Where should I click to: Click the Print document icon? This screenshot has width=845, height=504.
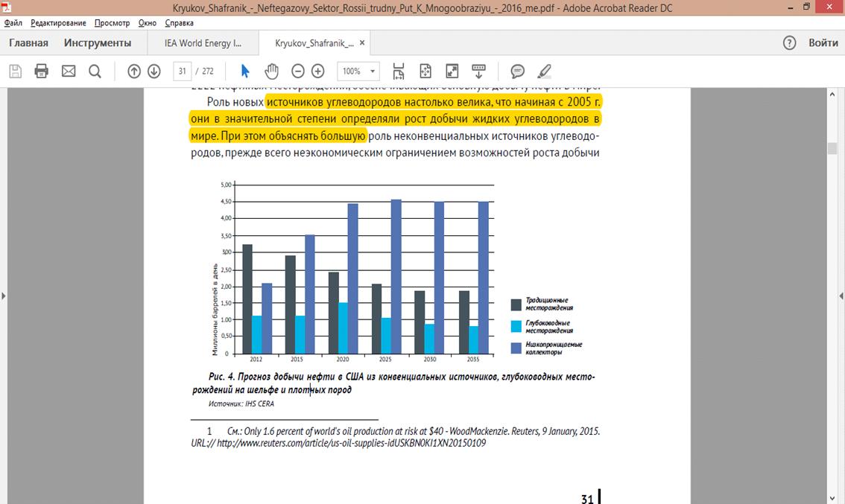pyautogui.click(x=42, y=71)
